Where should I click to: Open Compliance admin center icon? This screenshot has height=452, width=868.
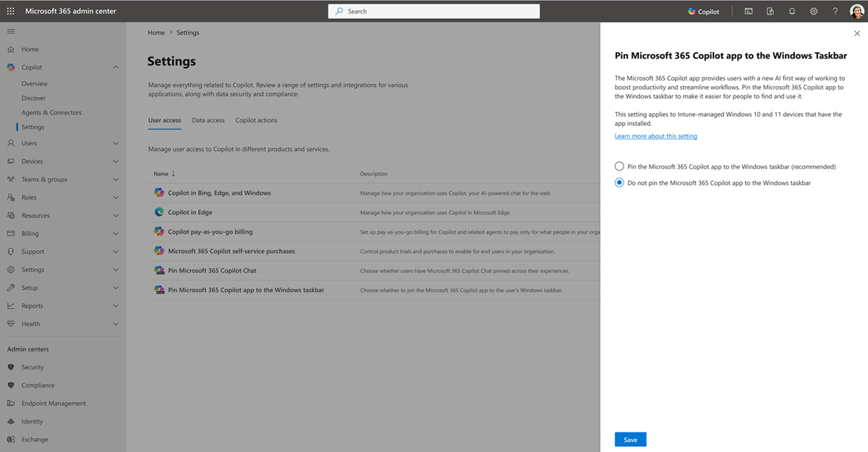(x=10, y=385)
